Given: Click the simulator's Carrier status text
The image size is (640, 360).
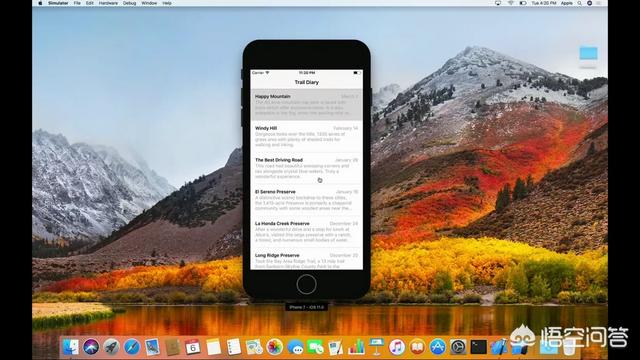Looking at the screenshot, I should click(x=258, y=73).
